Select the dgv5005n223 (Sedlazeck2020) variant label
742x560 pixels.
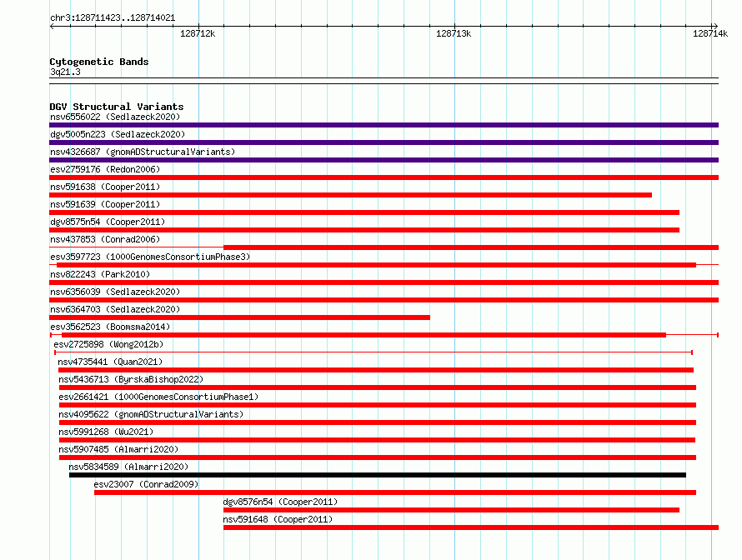118,134
